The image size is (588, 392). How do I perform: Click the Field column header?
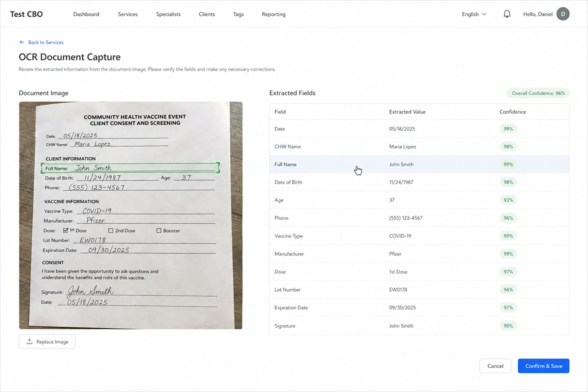(280, 112)
